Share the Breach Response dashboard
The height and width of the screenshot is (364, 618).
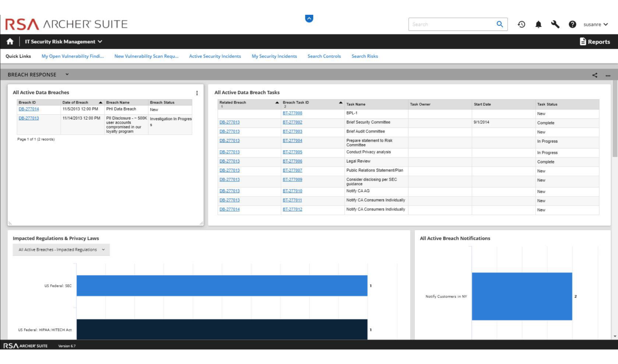(594, 75)
